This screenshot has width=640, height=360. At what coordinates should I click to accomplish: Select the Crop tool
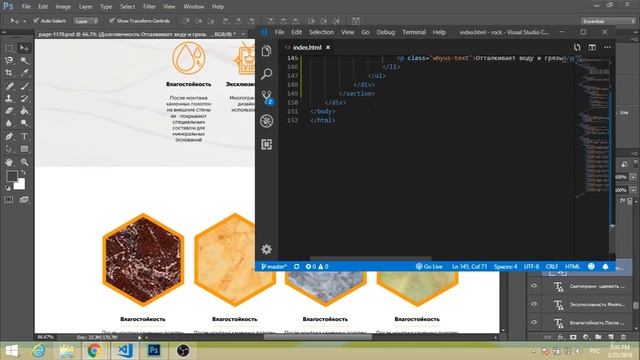pyautogui.click(x=9, y=73)
